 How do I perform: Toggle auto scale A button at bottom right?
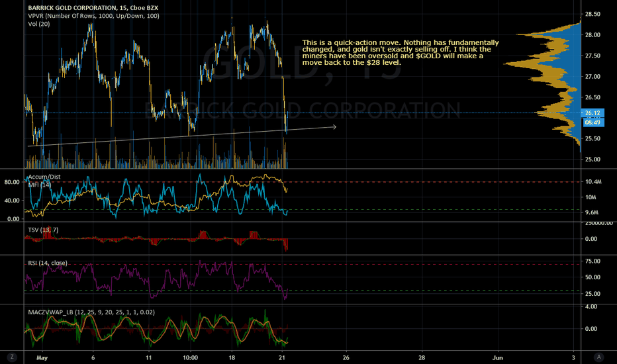599,357
